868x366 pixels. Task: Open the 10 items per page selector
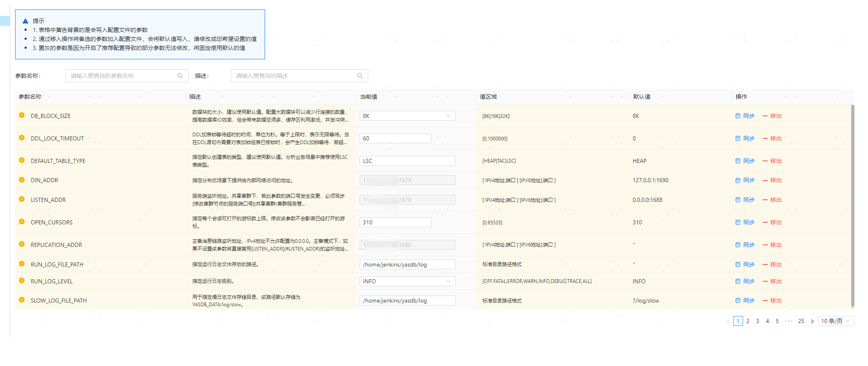(836, 321)
